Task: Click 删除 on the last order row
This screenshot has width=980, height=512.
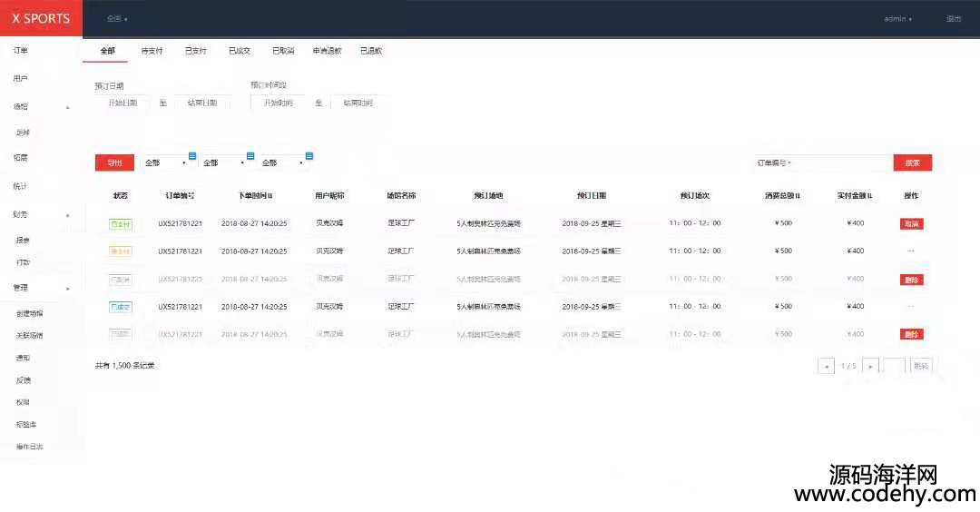Action: click(911, 334)
